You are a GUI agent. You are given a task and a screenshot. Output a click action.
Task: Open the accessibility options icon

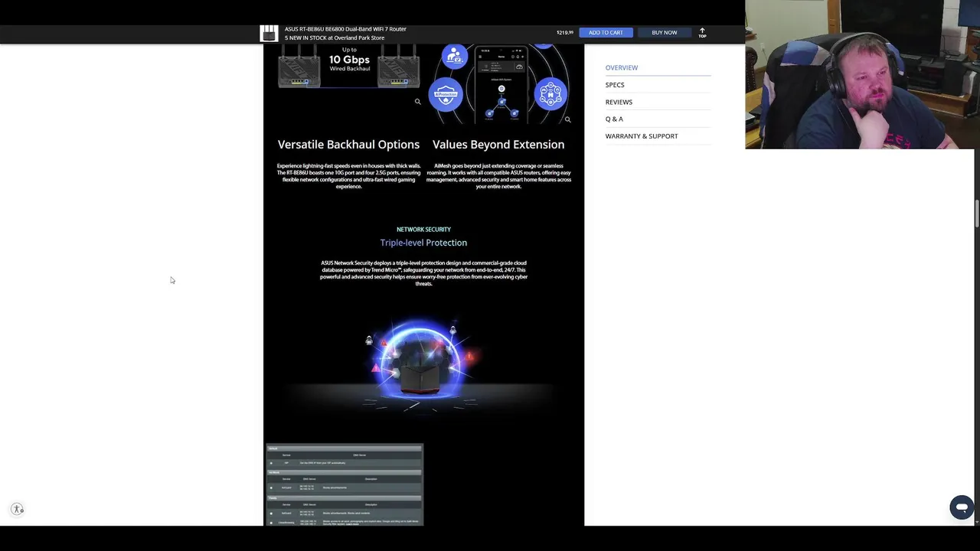(18, 509)
